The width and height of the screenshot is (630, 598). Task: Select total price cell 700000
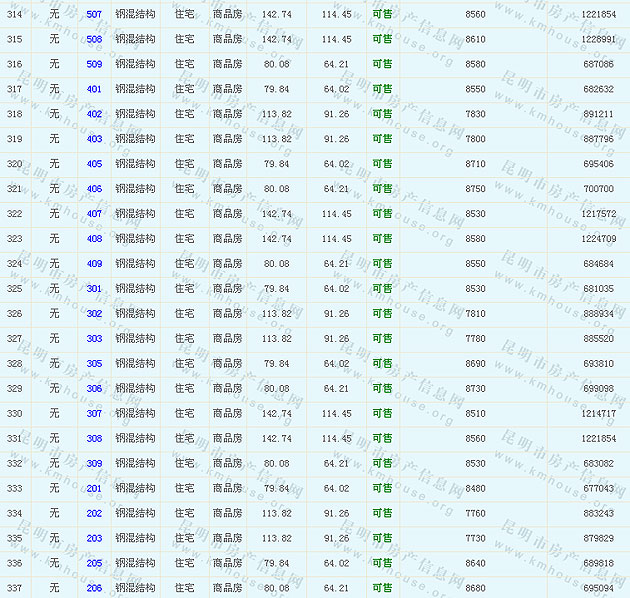[x=598, y=189]
